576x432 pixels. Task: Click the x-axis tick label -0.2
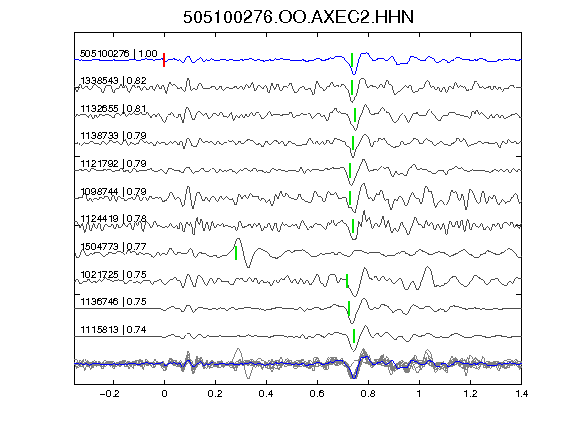[109, 394]
